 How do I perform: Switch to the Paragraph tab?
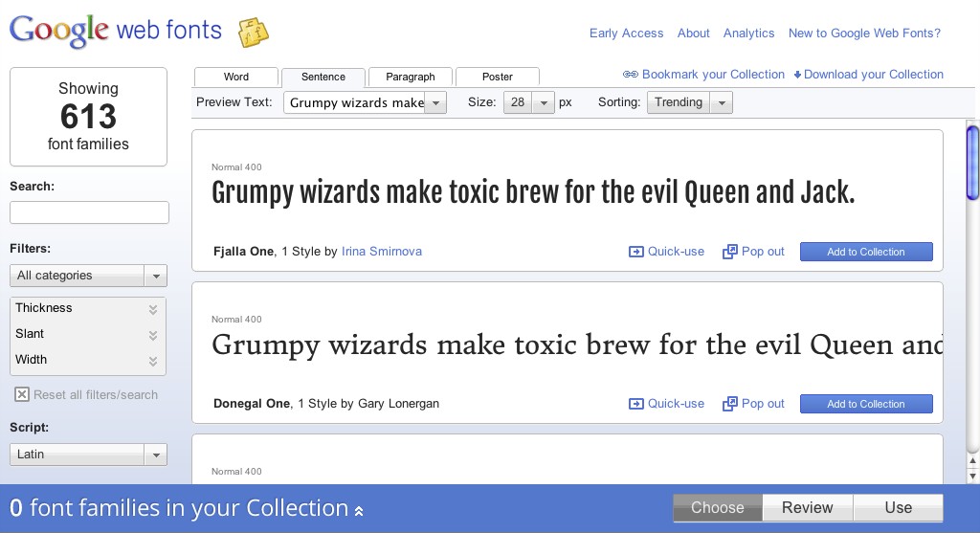coord(410,77)
